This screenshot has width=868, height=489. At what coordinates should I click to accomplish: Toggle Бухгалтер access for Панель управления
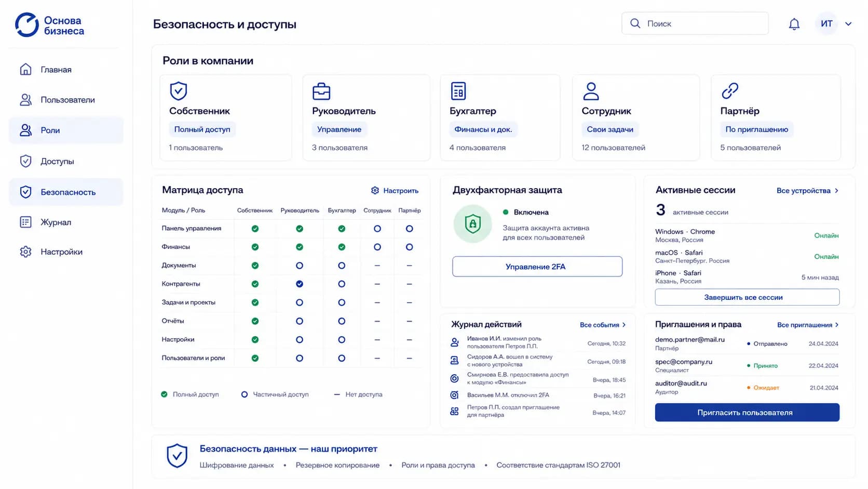(x=342, y=229)
